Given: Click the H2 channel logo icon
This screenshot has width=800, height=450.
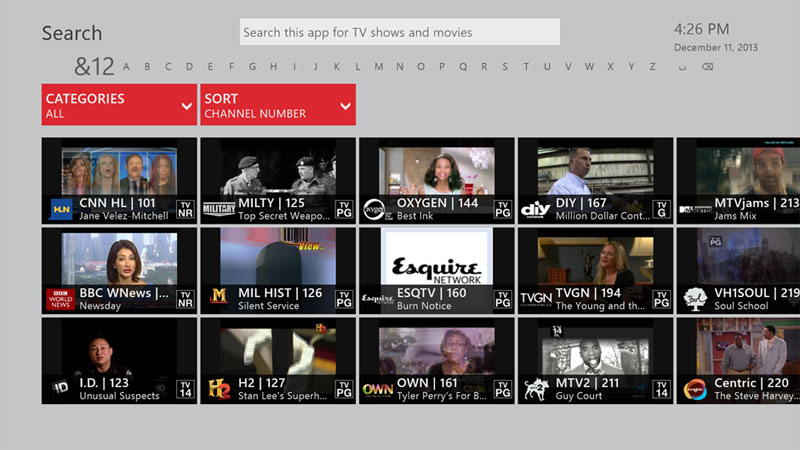Looking at the screenshot, I should point(219,389).
